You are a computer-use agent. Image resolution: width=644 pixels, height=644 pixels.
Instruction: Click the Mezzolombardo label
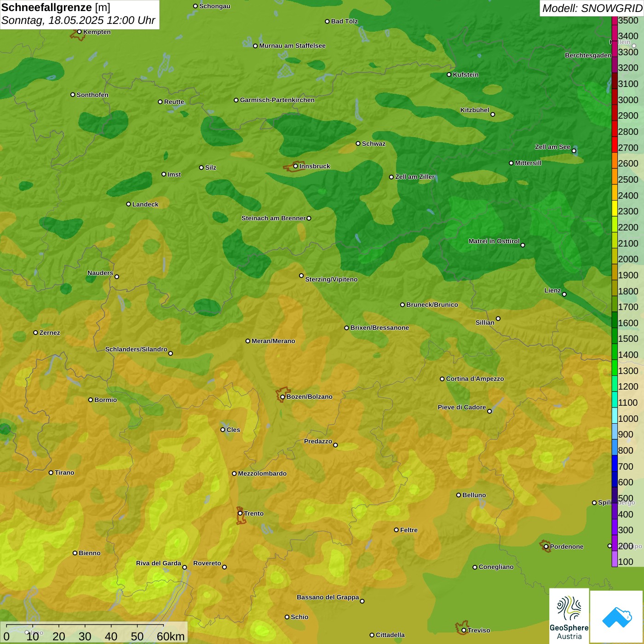click(262, 473)
